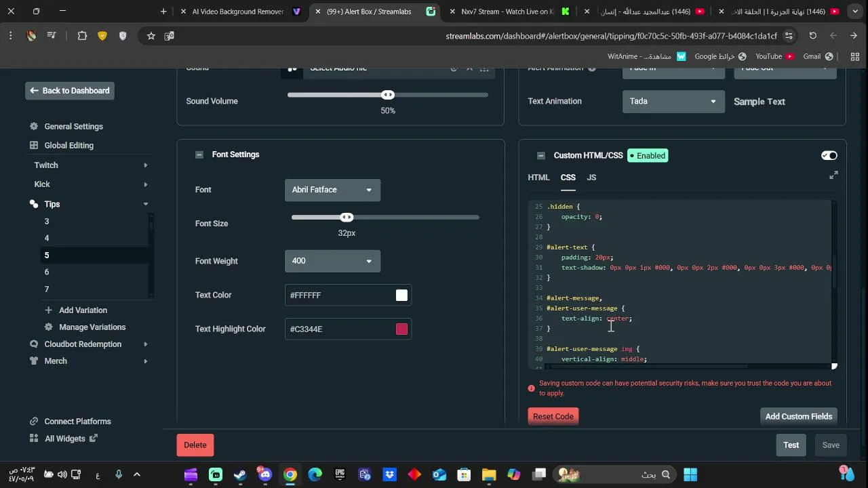Click the Back to Dashboard arrow icon
Image resolution: width=868 pixels, height=488 pixels.
[34, 91]
